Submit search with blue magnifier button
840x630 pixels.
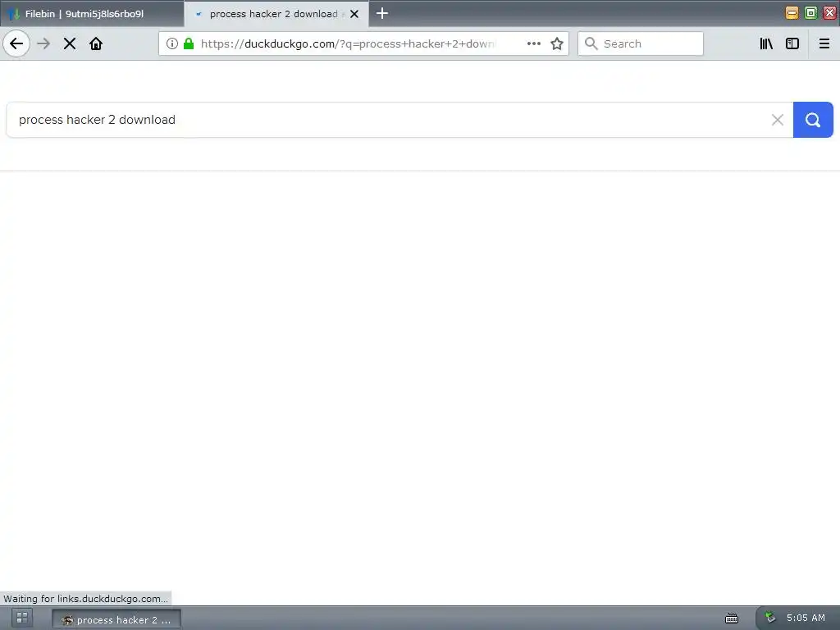(813, 120)
